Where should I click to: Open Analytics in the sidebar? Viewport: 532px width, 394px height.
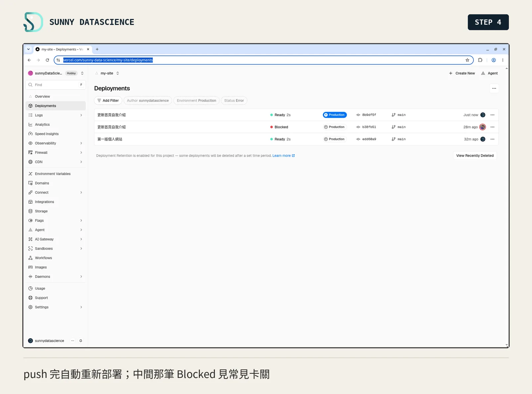point(56,124)
